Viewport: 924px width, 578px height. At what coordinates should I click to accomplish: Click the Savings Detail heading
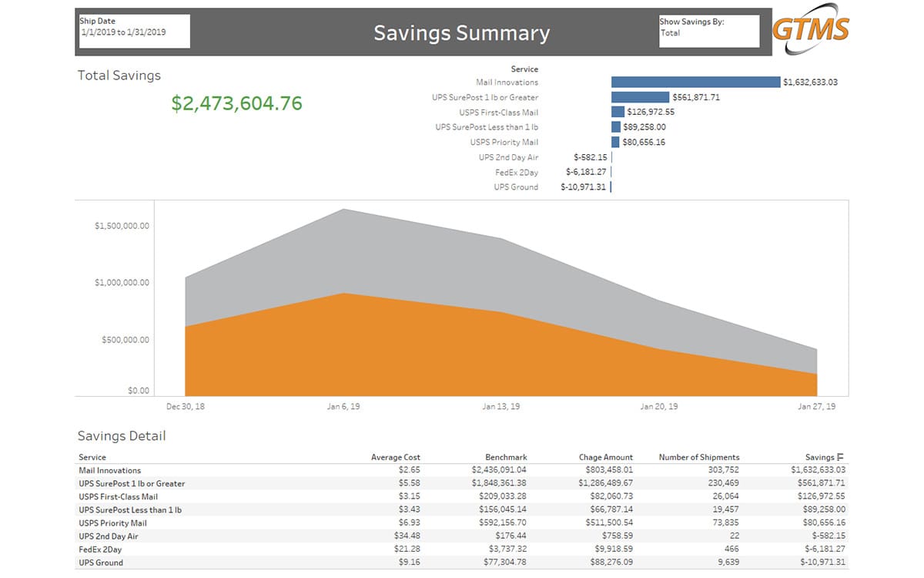(122, 436)
